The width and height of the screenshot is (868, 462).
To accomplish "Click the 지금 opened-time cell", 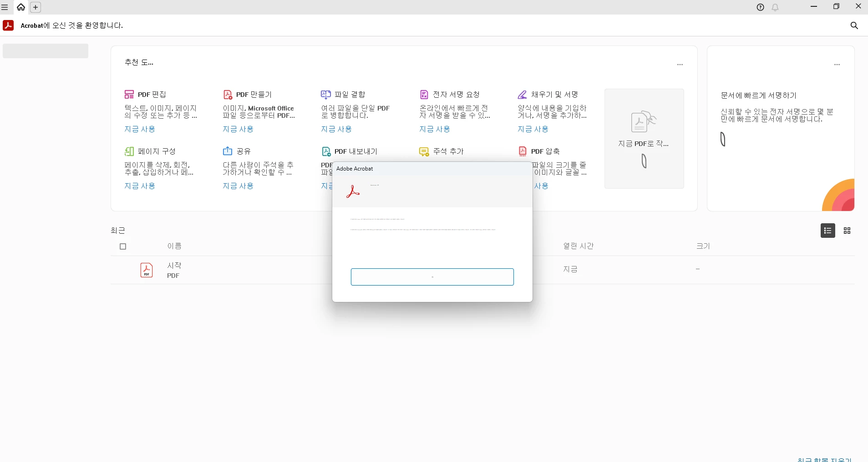I will pos(570,269).
